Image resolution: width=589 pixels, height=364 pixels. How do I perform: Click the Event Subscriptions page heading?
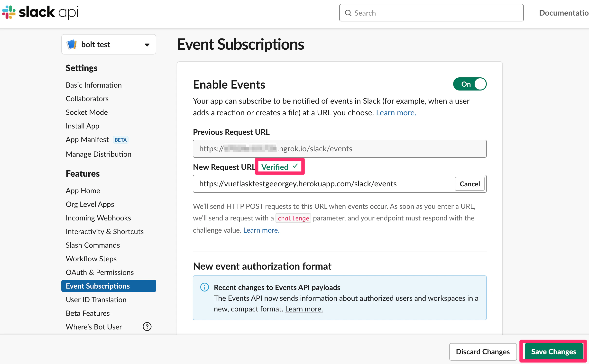(x=240, y=45)
